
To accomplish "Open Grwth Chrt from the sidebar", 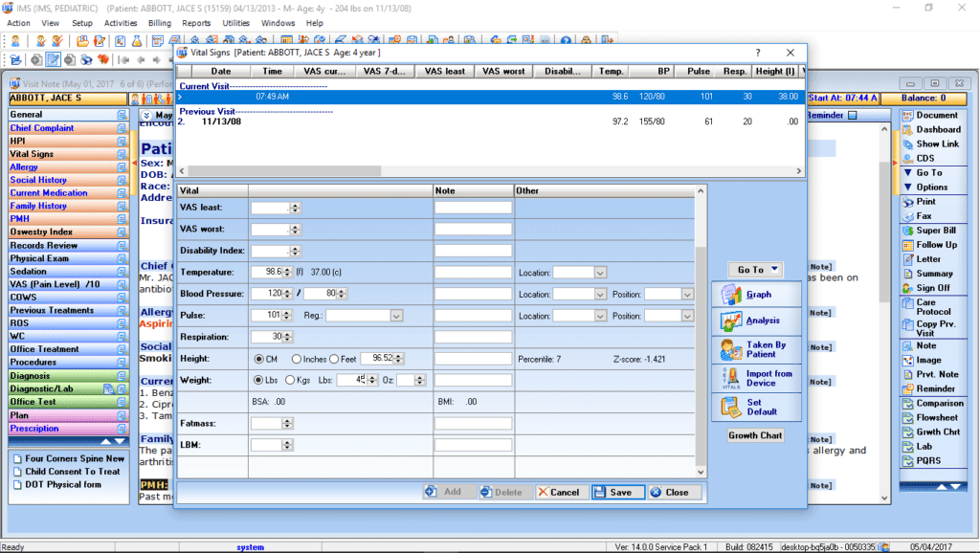I will pos(932,431).
